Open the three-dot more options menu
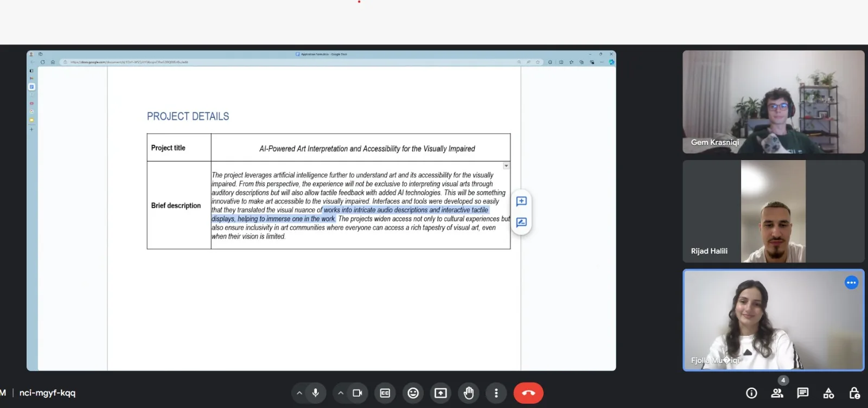Screen dimensions: 868x408 pos(496,393)
